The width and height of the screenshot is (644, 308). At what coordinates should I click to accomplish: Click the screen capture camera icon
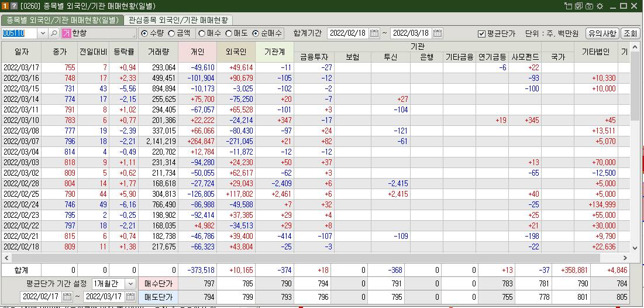pyautogui.click(x=590, y=6)
